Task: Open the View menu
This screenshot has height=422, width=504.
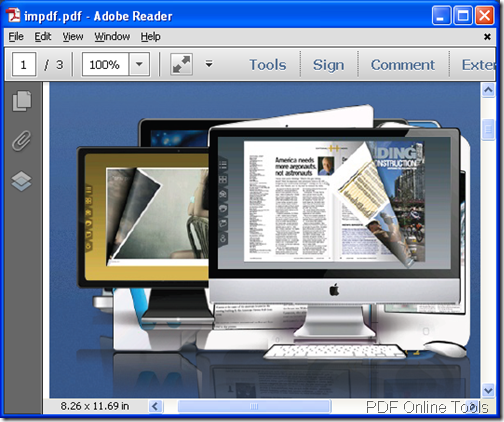Action: 73,36
